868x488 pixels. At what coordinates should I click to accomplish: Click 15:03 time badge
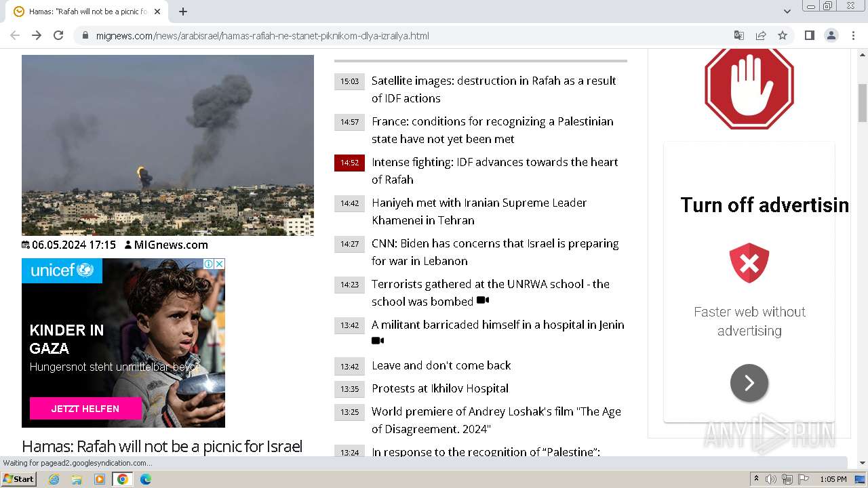(x=349, y=81)
